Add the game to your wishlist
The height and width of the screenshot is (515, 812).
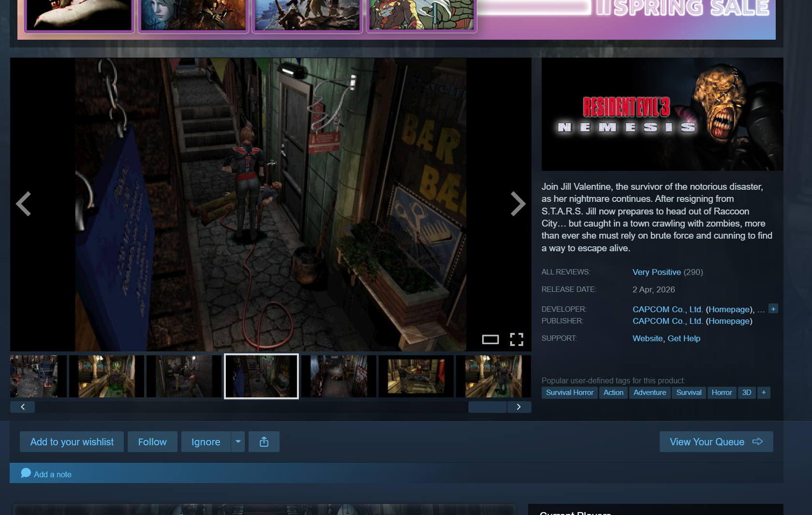tap(72, 442)
